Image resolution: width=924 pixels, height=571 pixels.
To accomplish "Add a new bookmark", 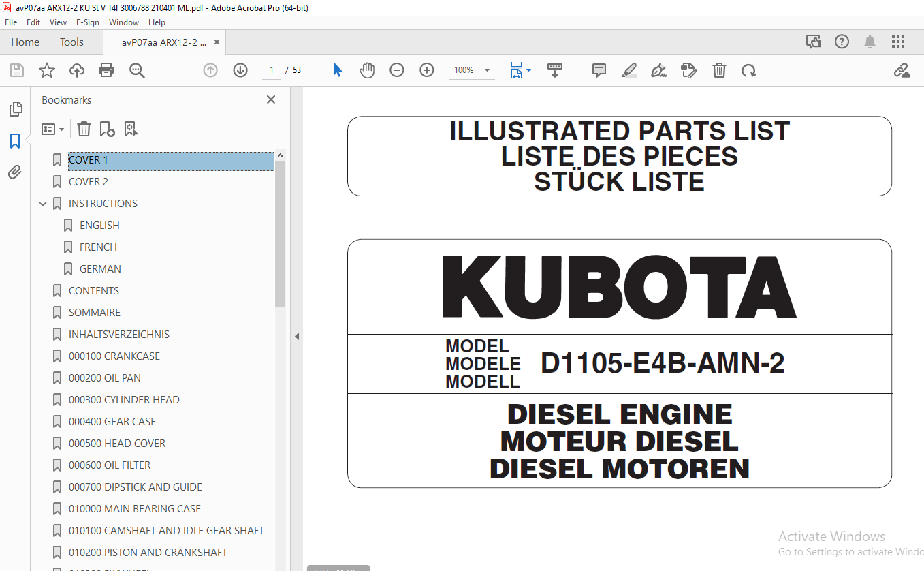I will click(107, 129).
